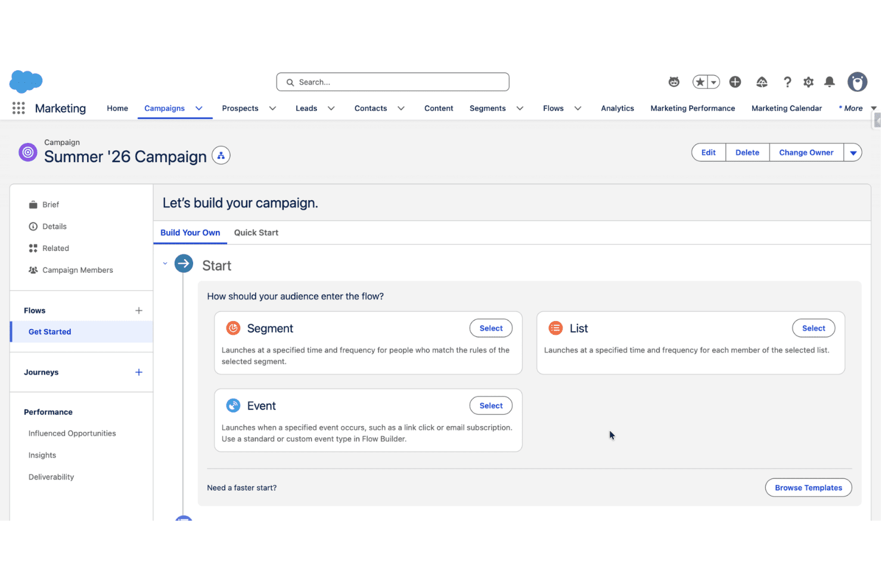The width and height of the screenshot is (882, 588).
Task: Switch to the Quick Start tab
Action: tap(256, 233)
